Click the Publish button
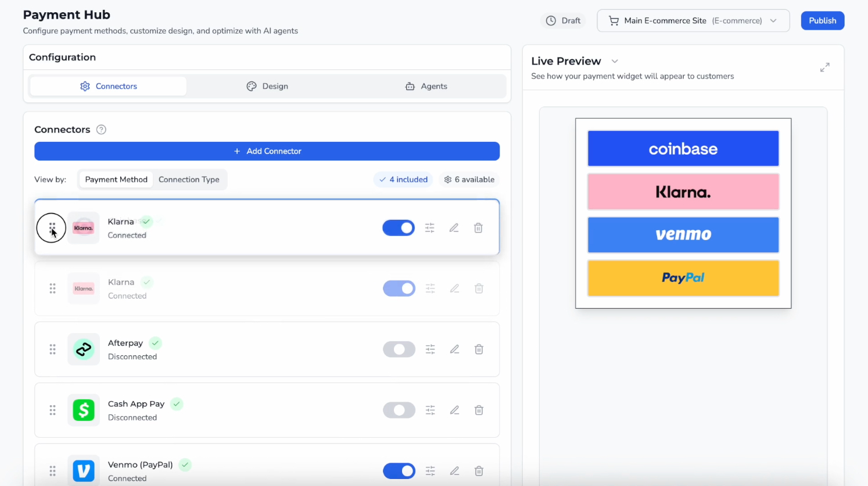This screenshot has height=486, width=868. (822, 21)
